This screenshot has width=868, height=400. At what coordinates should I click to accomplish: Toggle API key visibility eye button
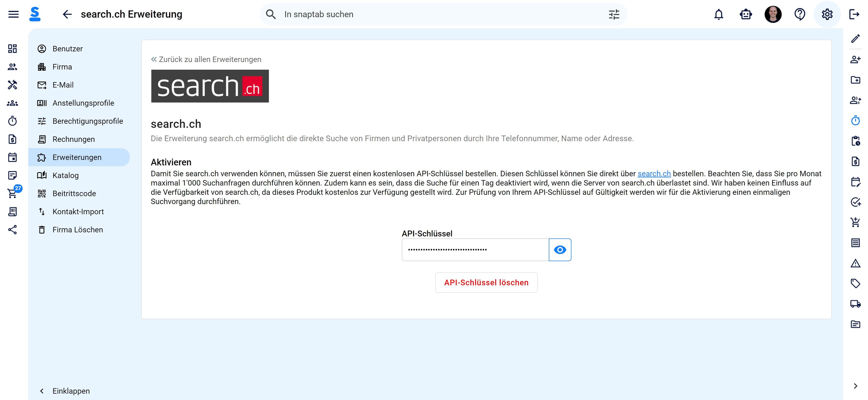coord(560,249)
